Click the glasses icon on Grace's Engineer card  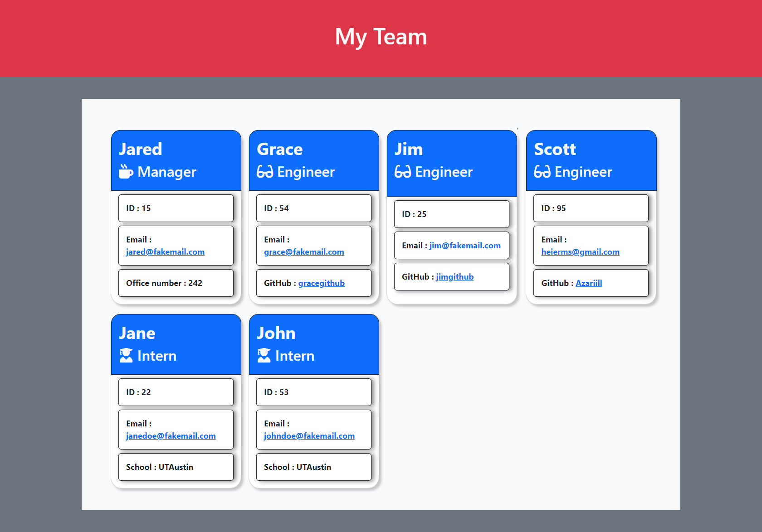tap(265, 172)
